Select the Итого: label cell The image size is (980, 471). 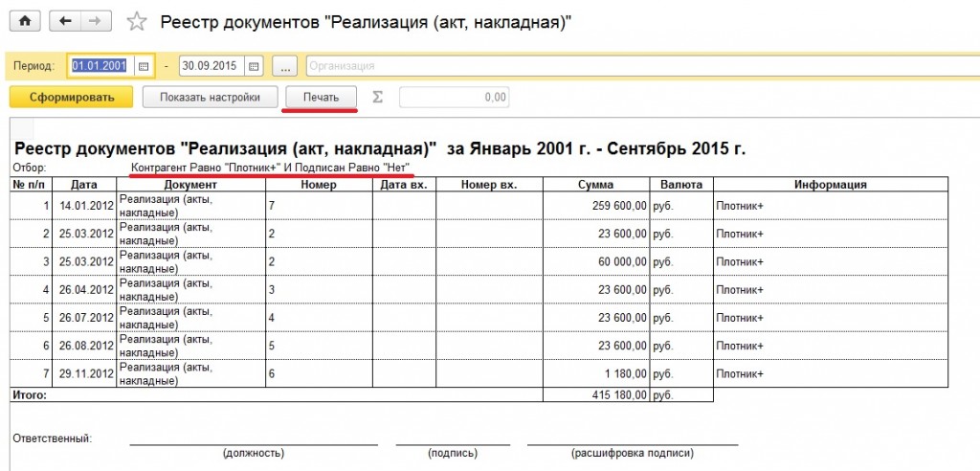point(277,394)
